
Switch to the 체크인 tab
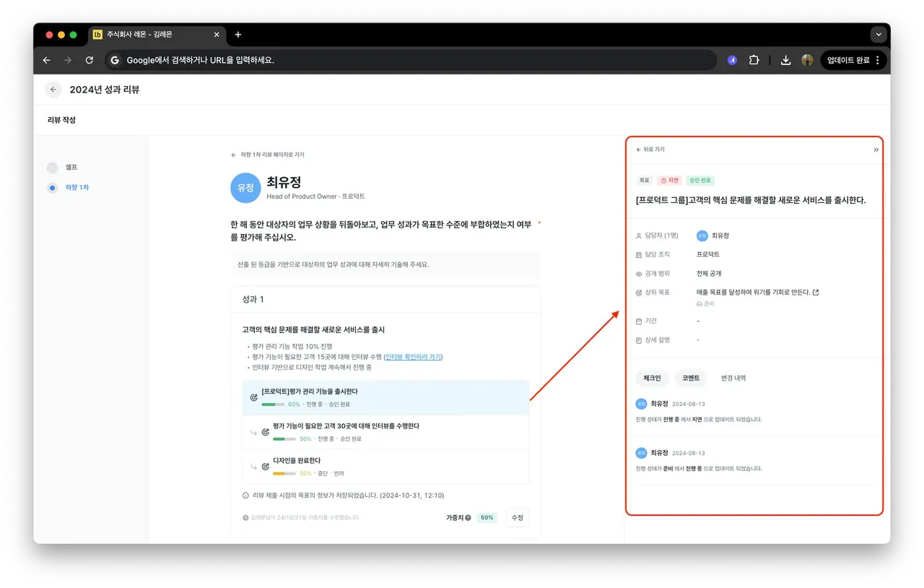(x=652, y=378)
